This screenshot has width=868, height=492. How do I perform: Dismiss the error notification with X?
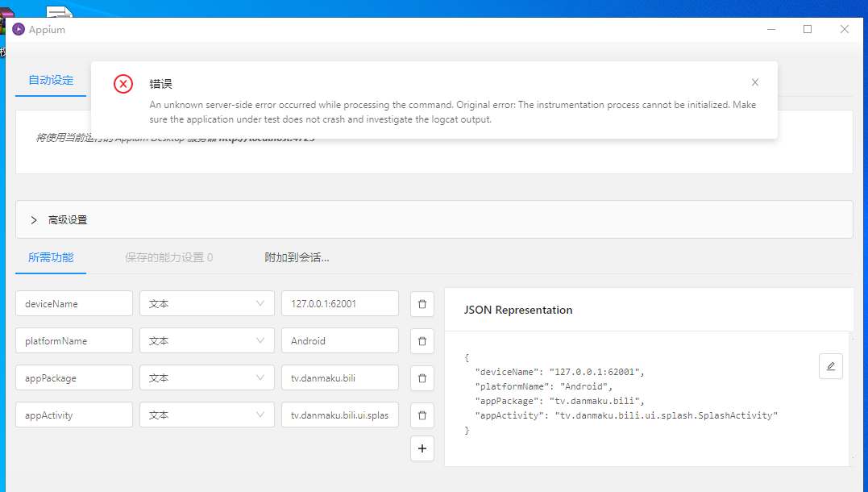click(x=754, y=82)
